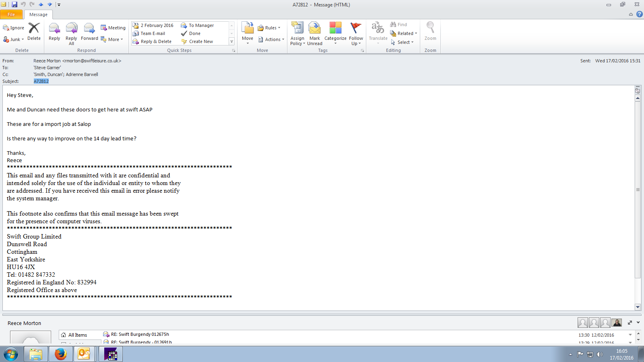Click the highlighted subject A72812
The width and height of the screenshot is (644, 362).
[41, 81]
